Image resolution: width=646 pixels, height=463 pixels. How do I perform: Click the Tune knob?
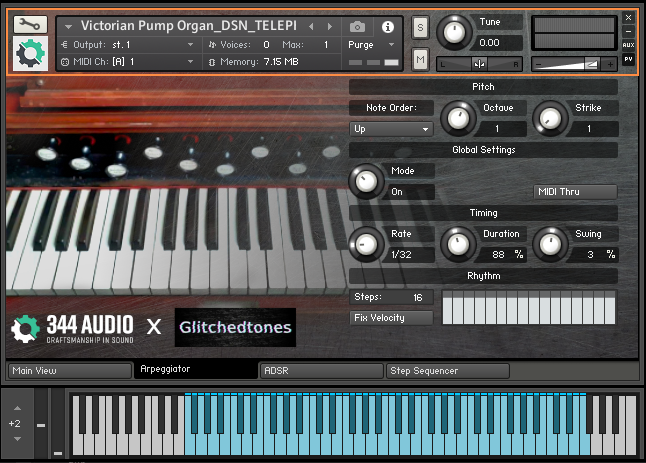454,32
